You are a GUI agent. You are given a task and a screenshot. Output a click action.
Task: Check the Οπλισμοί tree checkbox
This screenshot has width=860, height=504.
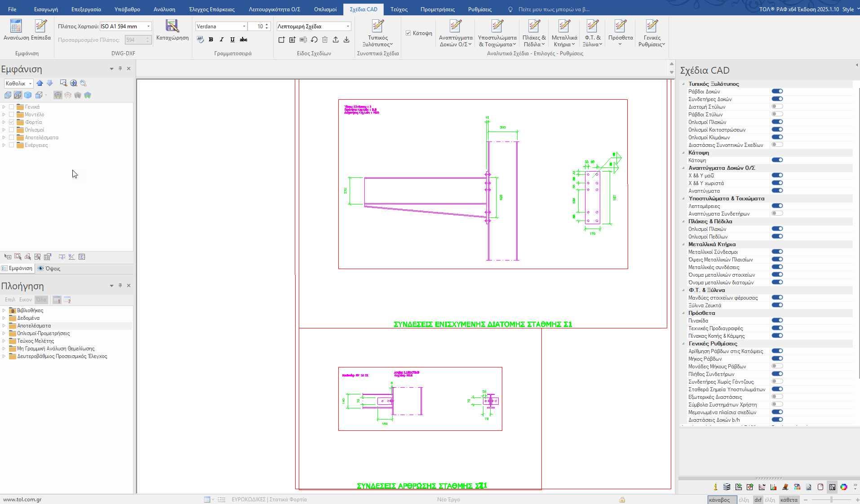(x=12, y=130)
